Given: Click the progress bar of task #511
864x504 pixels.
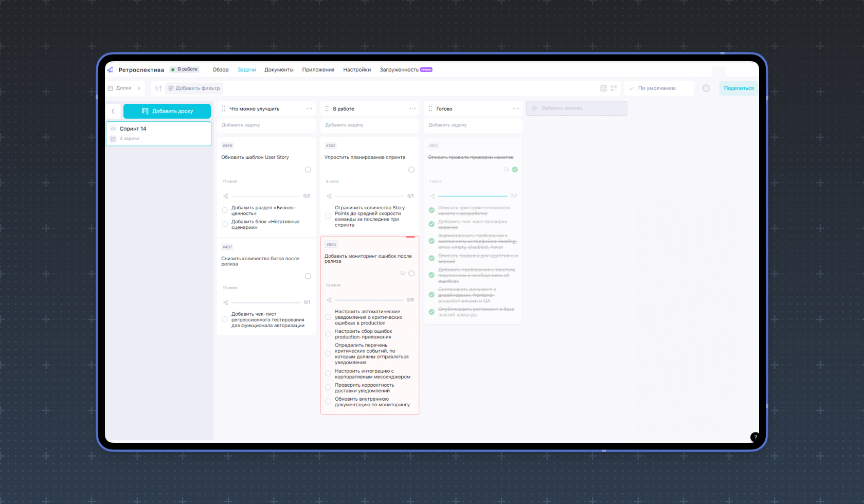Looking at the screenshot, I should [x=473, y=196].
